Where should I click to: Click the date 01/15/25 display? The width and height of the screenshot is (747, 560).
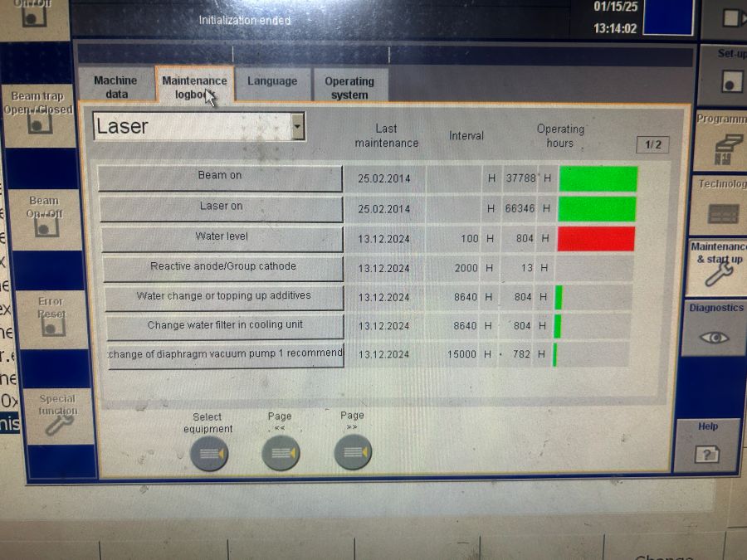(x=615, y=7)
